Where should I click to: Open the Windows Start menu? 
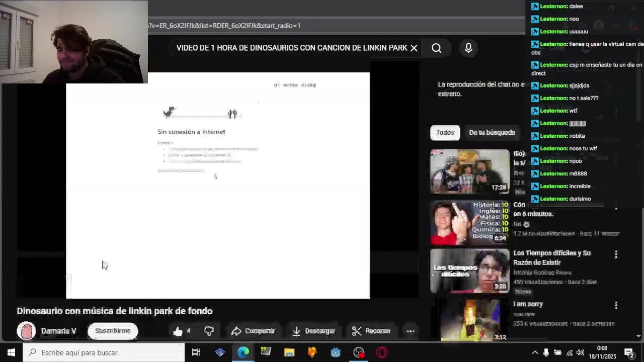click(11, 352)
